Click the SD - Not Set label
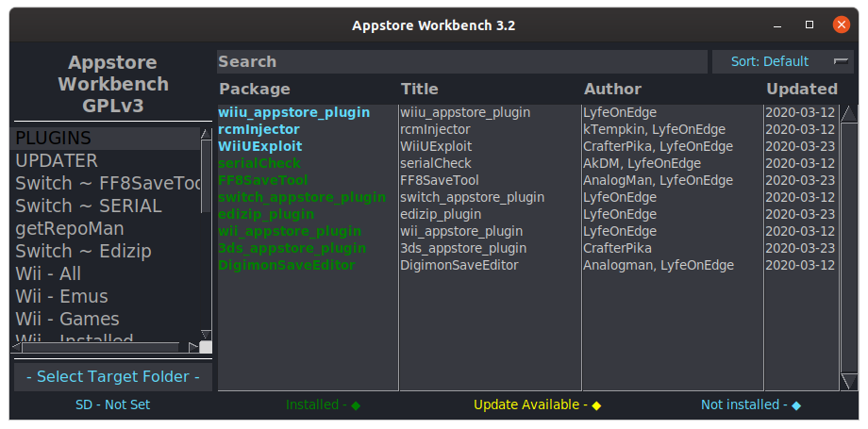 pos(113,405)
